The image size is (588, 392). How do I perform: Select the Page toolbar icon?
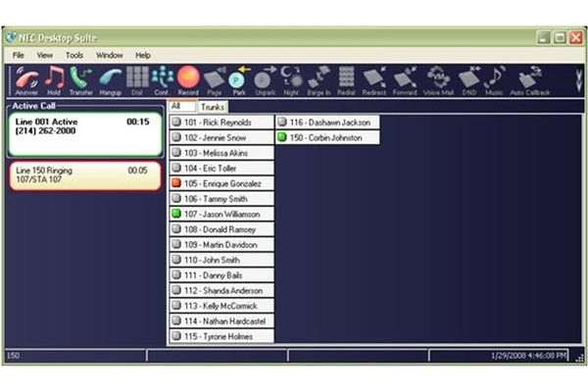215,80
